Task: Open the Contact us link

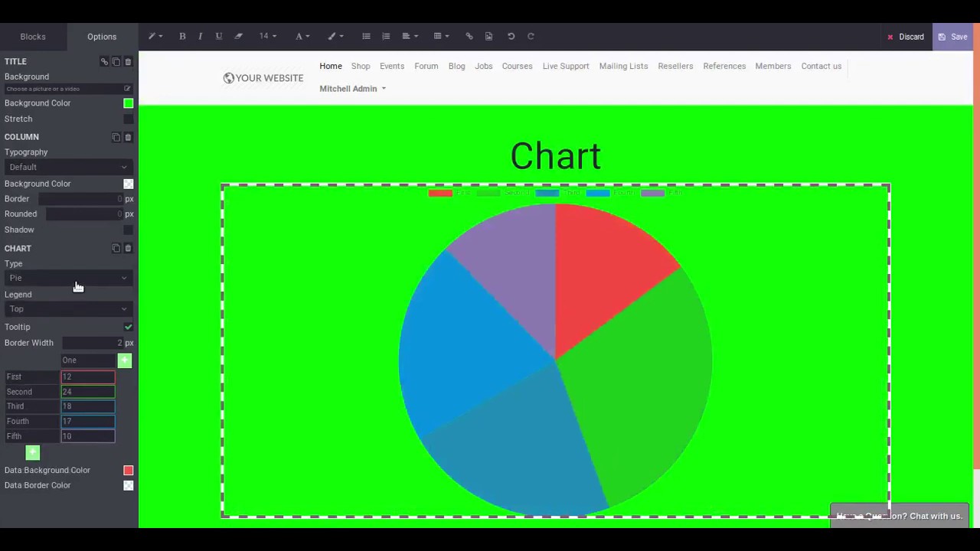Action: click(821, 66)
